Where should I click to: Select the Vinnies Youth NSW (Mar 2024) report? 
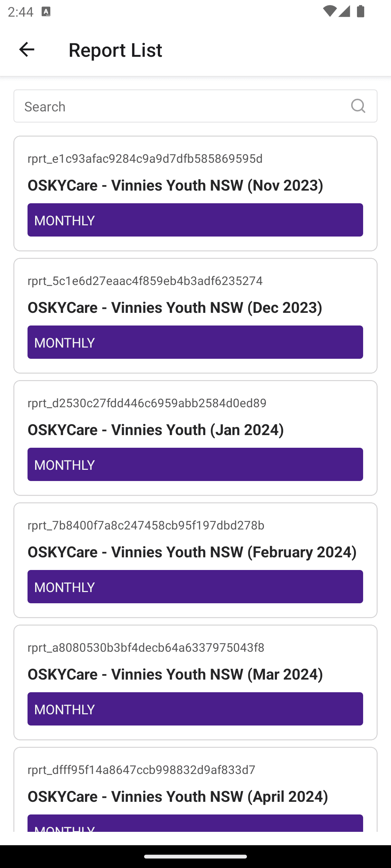pyautogui.click(x=195, y=674)
